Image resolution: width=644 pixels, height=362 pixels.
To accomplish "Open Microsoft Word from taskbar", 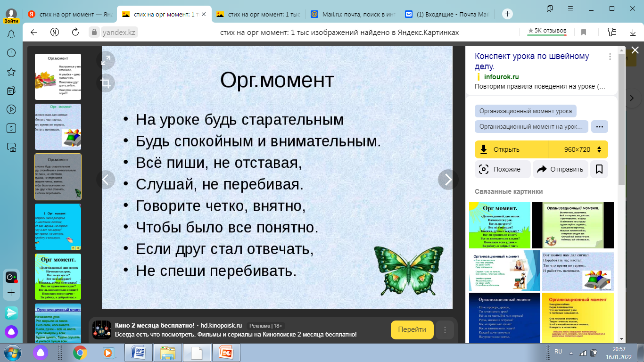I will (139, 352).
